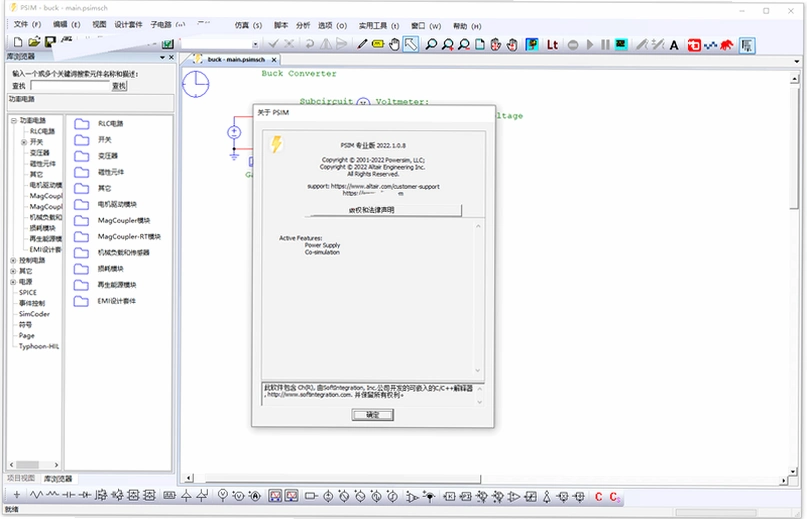Click the altair customer-support link
Viewport: 807px width, 519px height.
click(385, 186)
